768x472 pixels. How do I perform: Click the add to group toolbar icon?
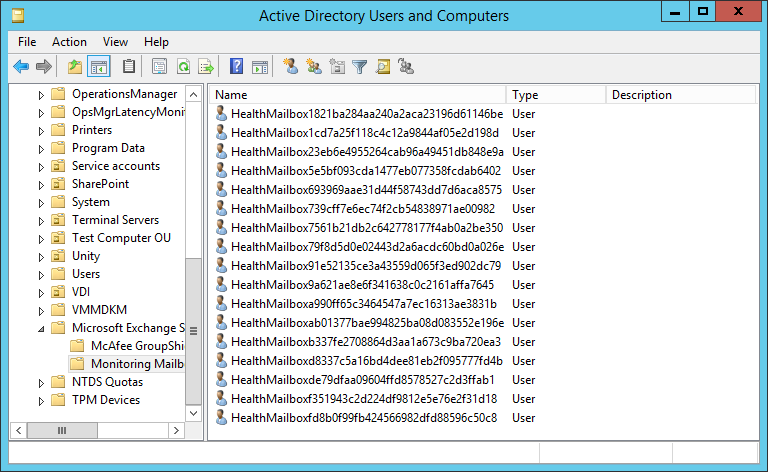pos(406,66)
